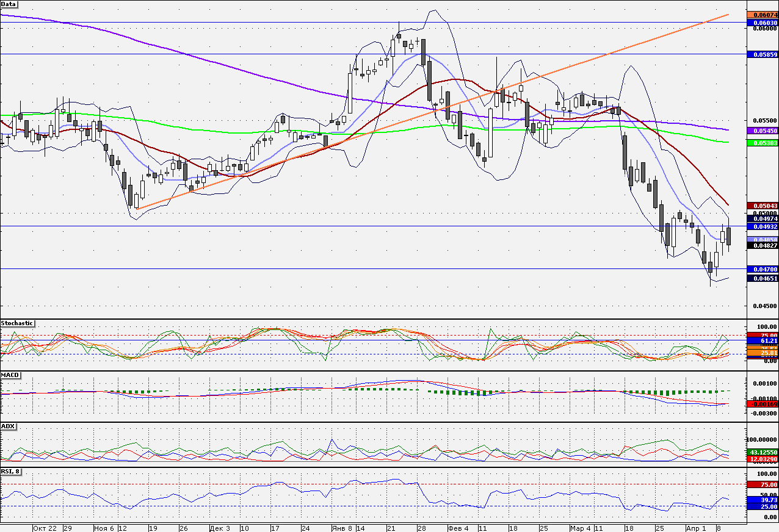Image resolution: width=779 pixels, height=532 pixels.
Task: Click the 0.04500 price axis value
Action: click(766, 306)
